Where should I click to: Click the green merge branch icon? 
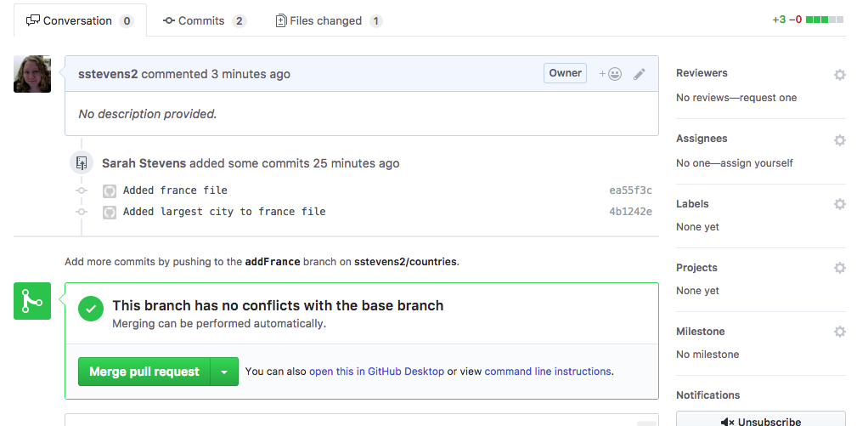pyautogui.click(x=32, y=301)
